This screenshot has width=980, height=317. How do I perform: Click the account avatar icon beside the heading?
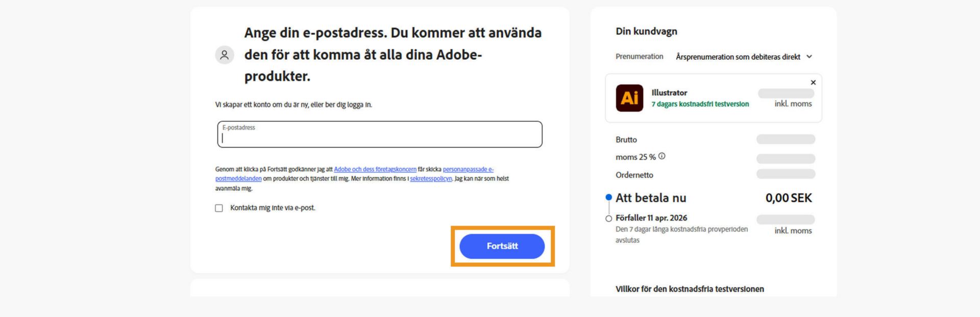pos(224,54)
